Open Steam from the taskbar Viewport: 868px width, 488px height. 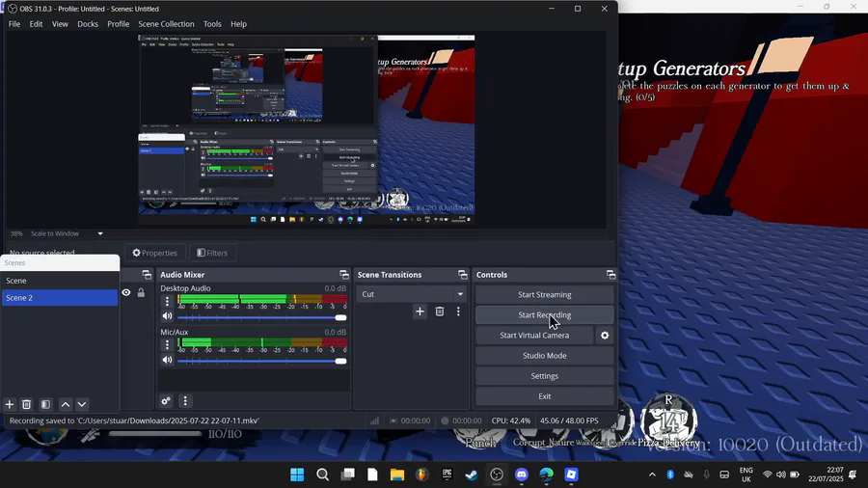[x=472, y=474]
